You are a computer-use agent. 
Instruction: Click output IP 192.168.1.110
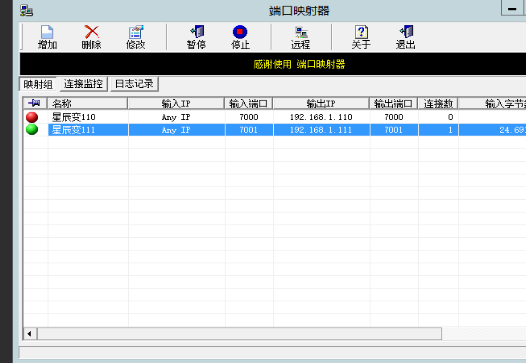click(x=321, y=117)
